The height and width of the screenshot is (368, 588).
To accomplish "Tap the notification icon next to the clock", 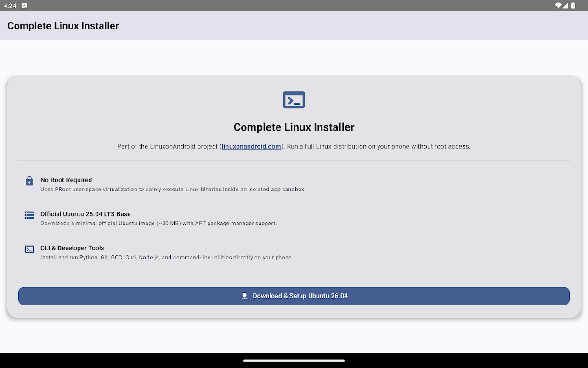I will click(24, 6).
